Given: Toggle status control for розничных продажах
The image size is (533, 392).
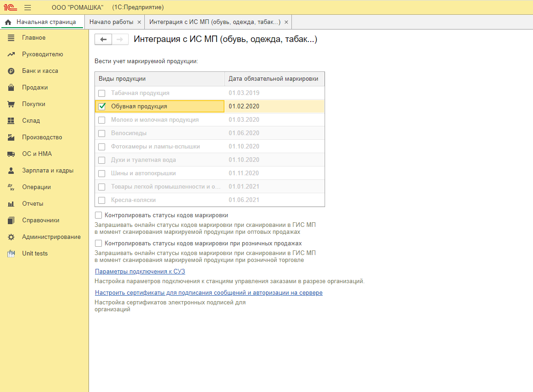Looking at the screenshot, I should (x=99, y=244).
